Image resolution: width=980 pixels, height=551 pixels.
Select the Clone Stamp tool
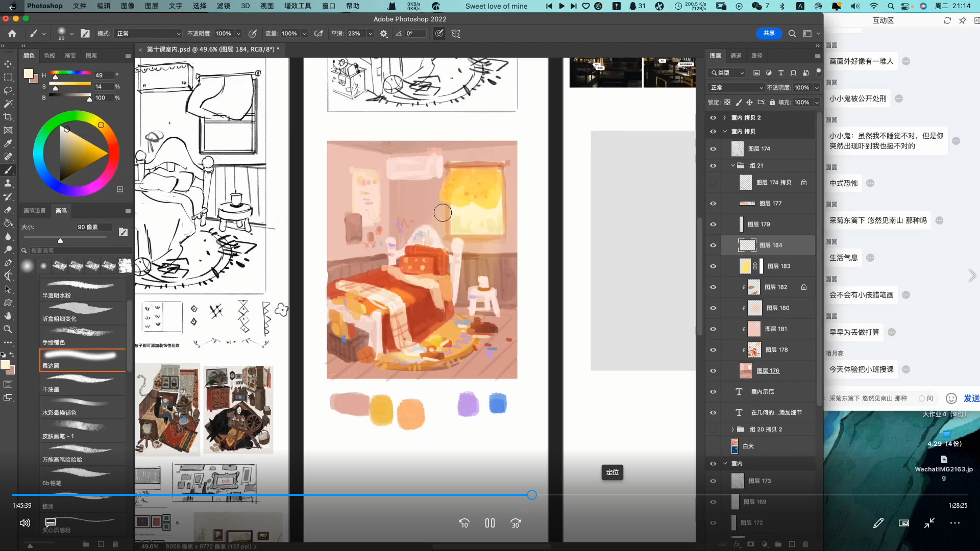click(x=8, y=183)
